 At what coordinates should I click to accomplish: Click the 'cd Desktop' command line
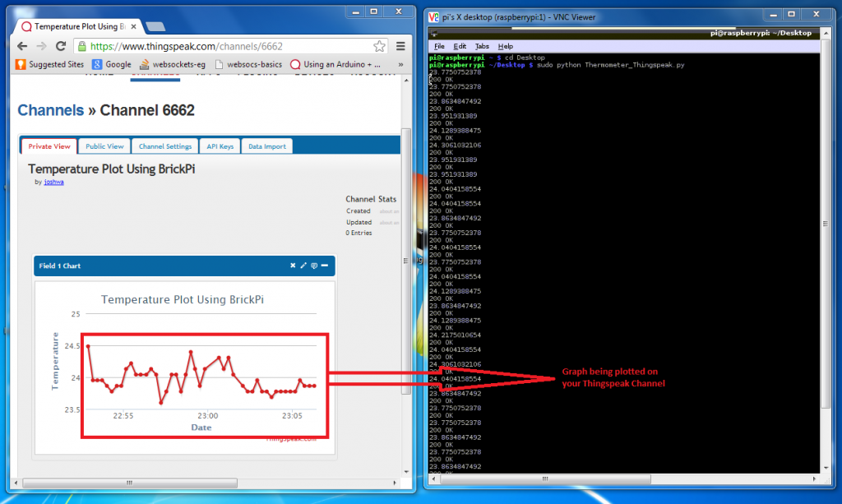point(525,58)
